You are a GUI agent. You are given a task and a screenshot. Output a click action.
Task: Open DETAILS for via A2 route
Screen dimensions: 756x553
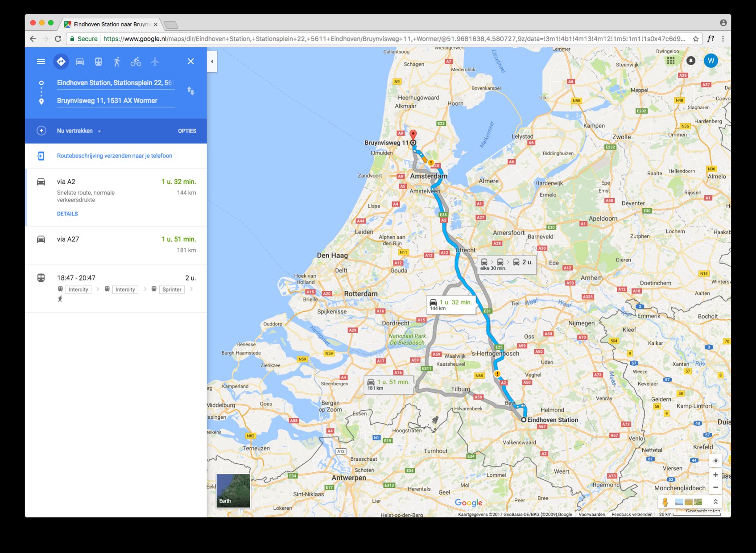click(x=67, y=214)
